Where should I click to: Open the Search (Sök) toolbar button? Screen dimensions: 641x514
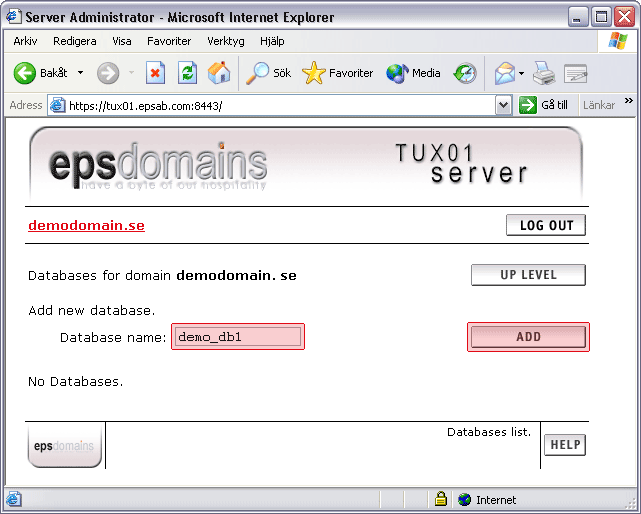[x=269, y=73]
